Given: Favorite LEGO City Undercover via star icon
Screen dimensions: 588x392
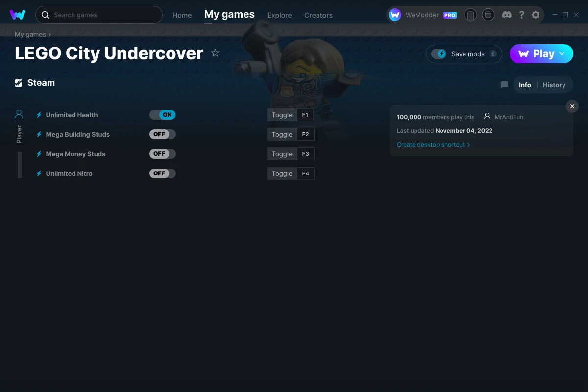Looking at the screenshot, I should (x=215, y=53).
